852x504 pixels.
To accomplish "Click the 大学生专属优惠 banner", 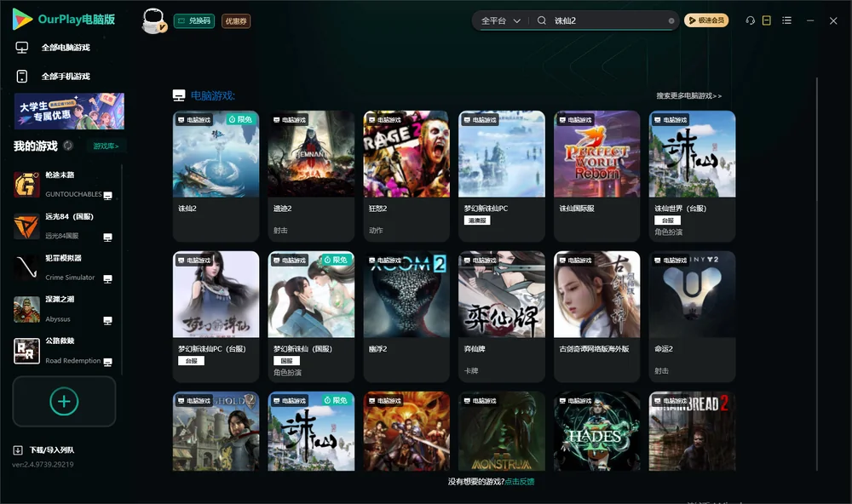I will (69, 112).
